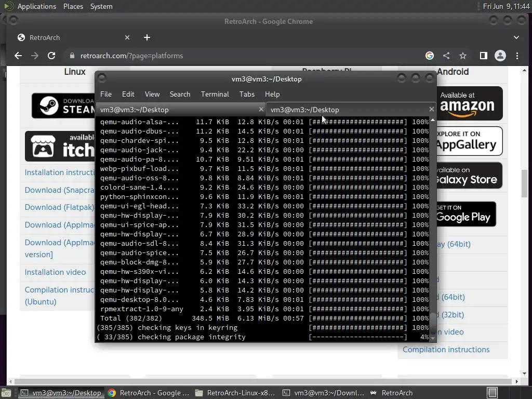Screen dimensions: 532x399
Task: Click page horizontal scrollbar left arrow
Action: click(x=11, y=381)
